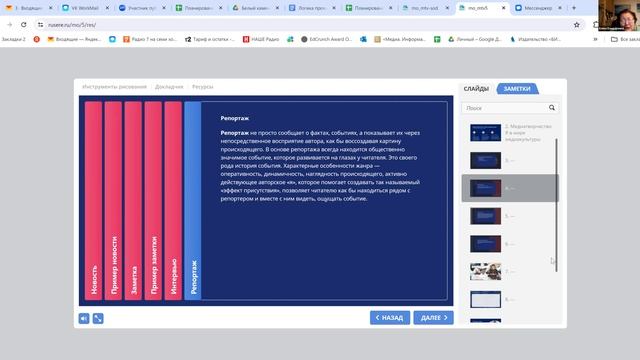Open the Ресурсы menu
The image size is (640, 360).
tap(202, 87)
